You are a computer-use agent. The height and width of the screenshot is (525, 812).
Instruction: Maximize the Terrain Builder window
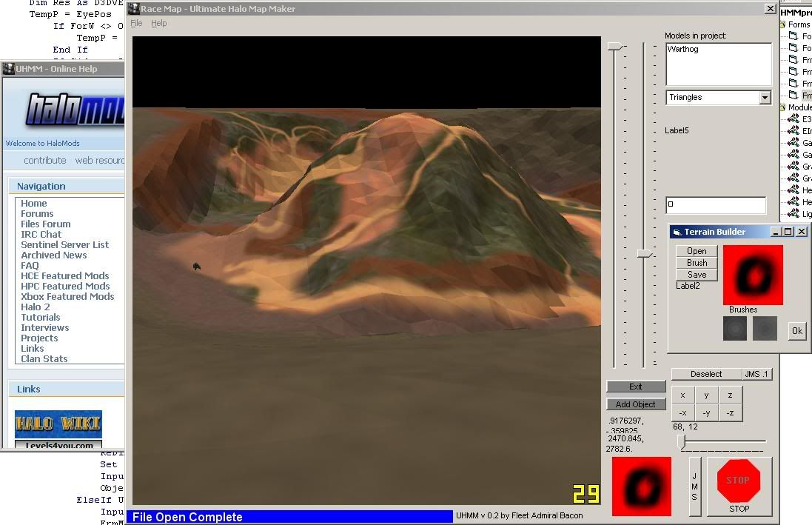coord(788,232)
